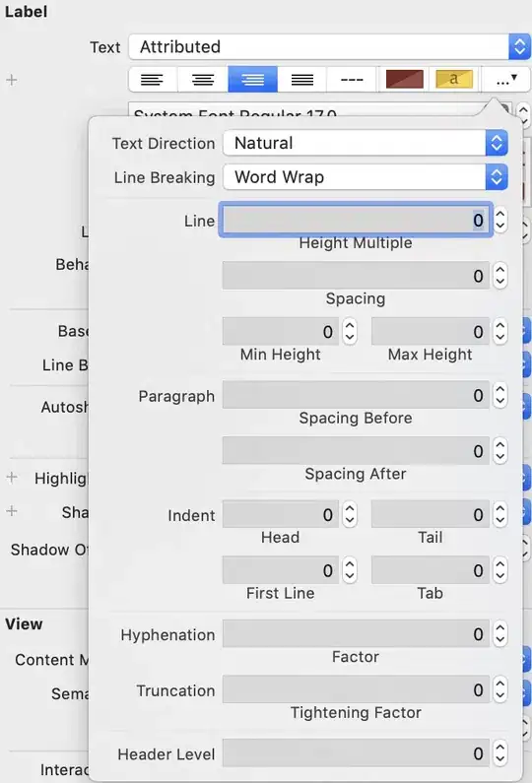Image resolution: width=532 pixels, height=783 pixels.
Task: Open the dark red text color swatch
Action: pyautogui.click(x=405, y=79)
